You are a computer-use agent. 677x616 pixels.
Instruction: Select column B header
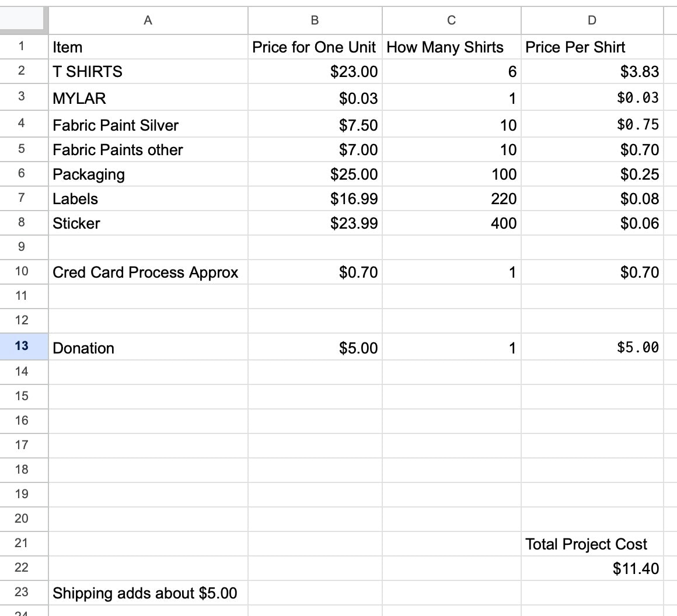pyautogui.click(x=315, y=20)
